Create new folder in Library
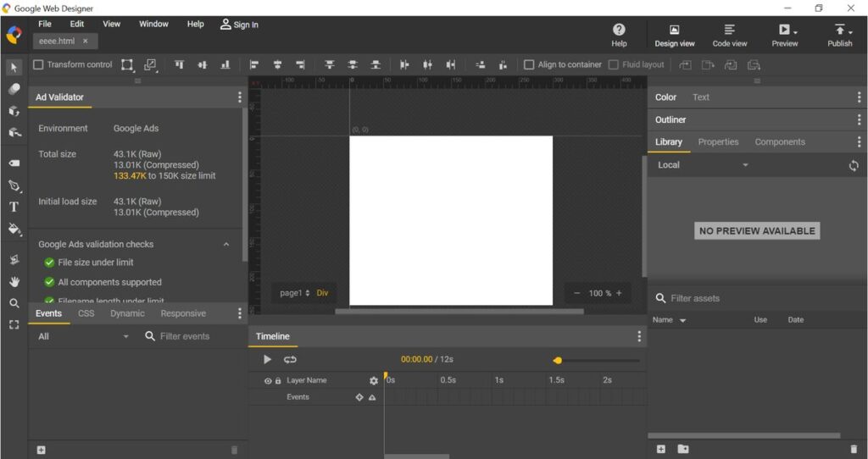The width and height of the screenshot is (868, 459). tap(683, 449)
